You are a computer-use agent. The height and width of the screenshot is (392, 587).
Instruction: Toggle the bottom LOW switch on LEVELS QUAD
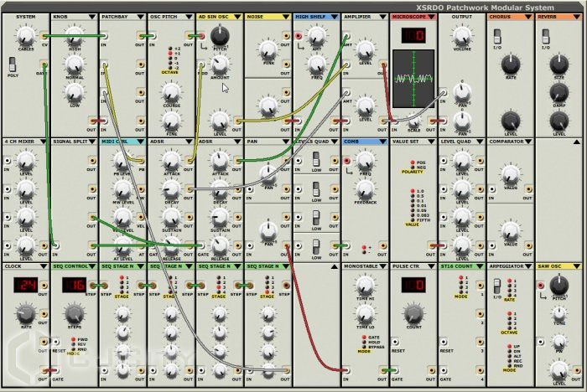[316, 247]
